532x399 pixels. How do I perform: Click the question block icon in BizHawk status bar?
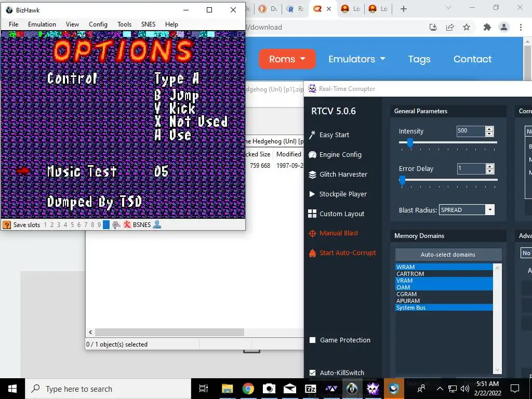tap(6, 224)
